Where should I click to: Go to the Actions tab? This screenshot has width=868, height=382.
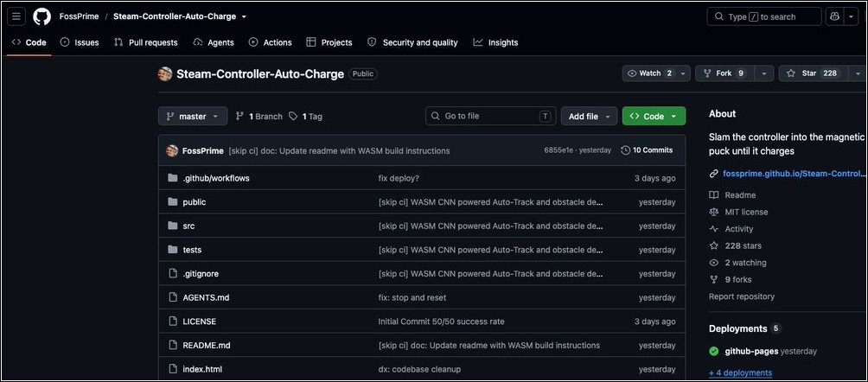270,42
